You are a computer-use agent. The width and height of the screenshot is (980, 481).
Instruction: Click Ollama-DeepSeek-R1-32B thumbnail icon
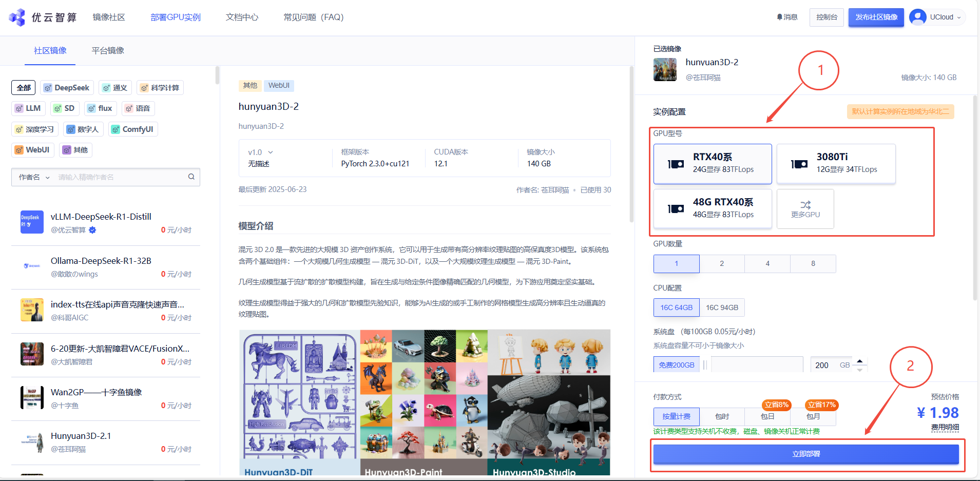pos(32,266)
